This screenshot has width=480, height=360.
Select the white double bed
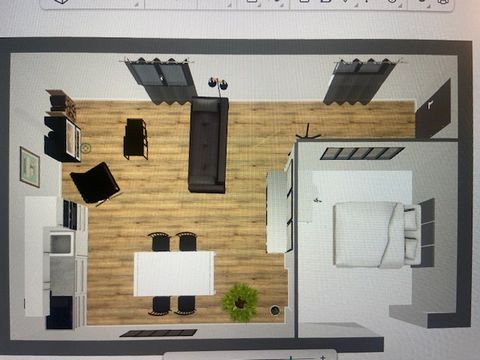[x=377, y=234]
